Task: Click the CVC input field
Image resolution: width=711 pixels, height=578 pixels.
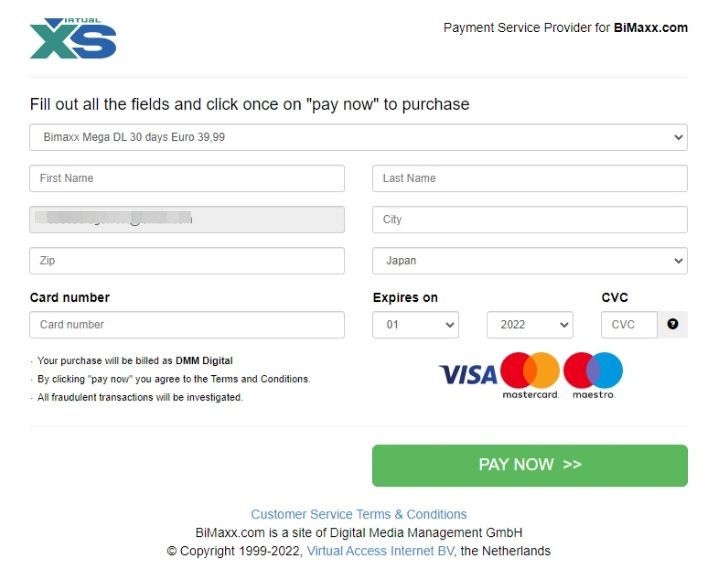Action: [x=629, y=325]
